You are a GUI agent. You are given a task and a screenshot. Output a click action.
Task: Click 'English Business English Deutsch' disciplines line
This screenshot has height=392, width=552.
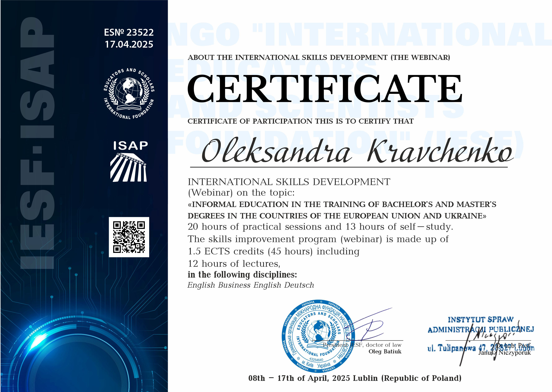(x=251, y=285)
